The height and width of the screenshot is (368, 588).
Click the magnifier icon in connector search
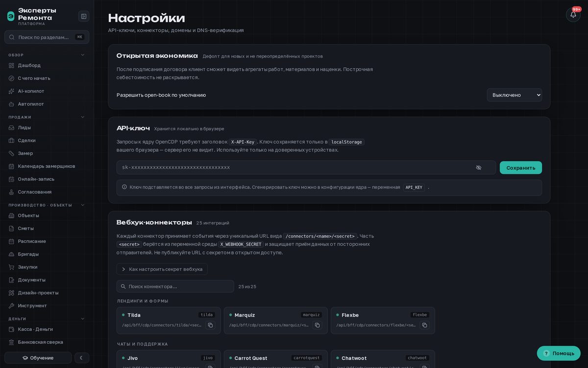[123, 287]
